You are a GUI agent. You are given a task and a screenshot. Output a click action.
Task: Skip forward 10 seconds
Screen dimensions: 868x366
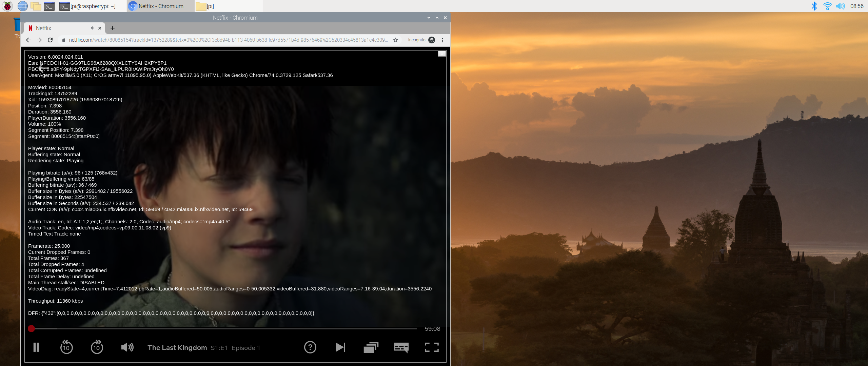pyautogui.click(x=97, y=347)
